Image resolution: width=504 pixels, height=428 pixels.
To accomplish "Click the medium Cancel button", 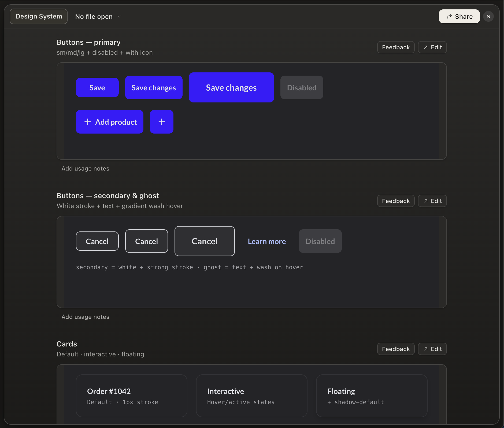I will pos(147,241).
